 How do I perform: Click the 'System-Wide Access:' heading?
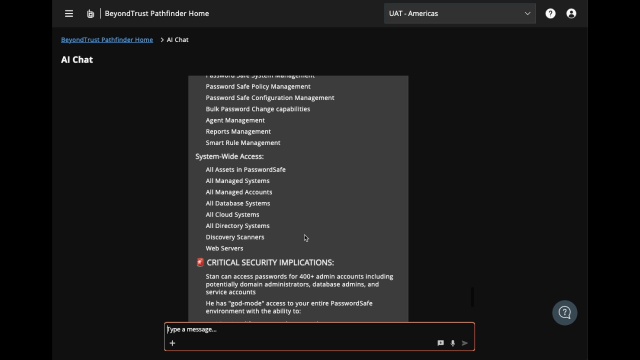click(x=229, y=156)
